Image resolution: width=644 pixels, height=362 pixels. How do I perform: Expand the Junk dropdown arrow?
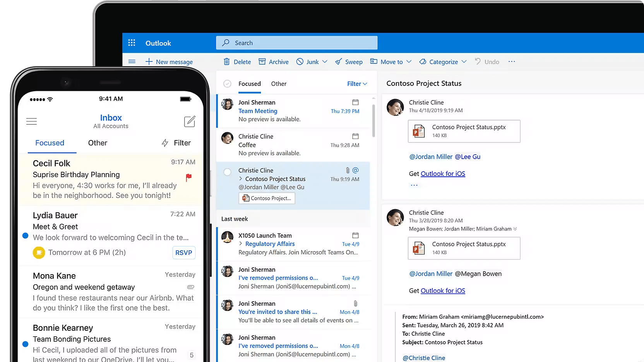tap(325, 61)
